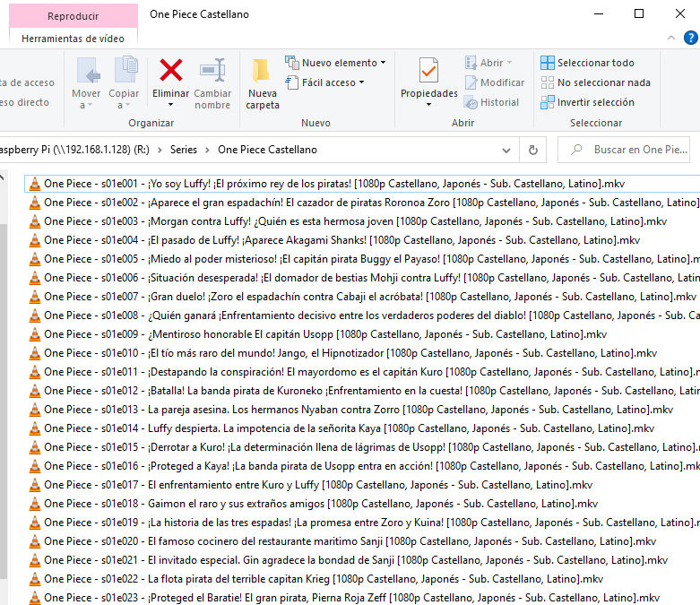Image resolution: width=700 pixels, height=605 pixels.
Task: Create a Nueva carpeta
Action: 263,83
